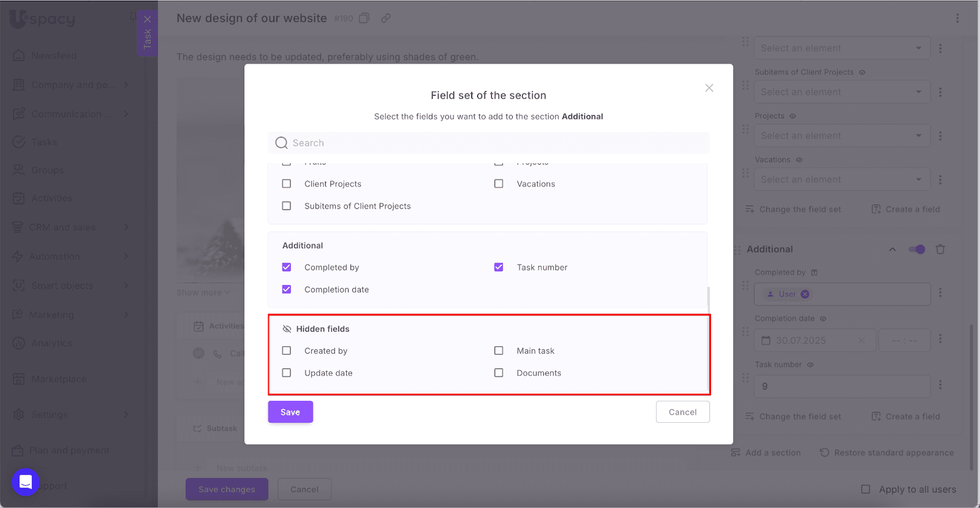
Task: Delete the Additional section with trash icon
Action: (940, 249)
